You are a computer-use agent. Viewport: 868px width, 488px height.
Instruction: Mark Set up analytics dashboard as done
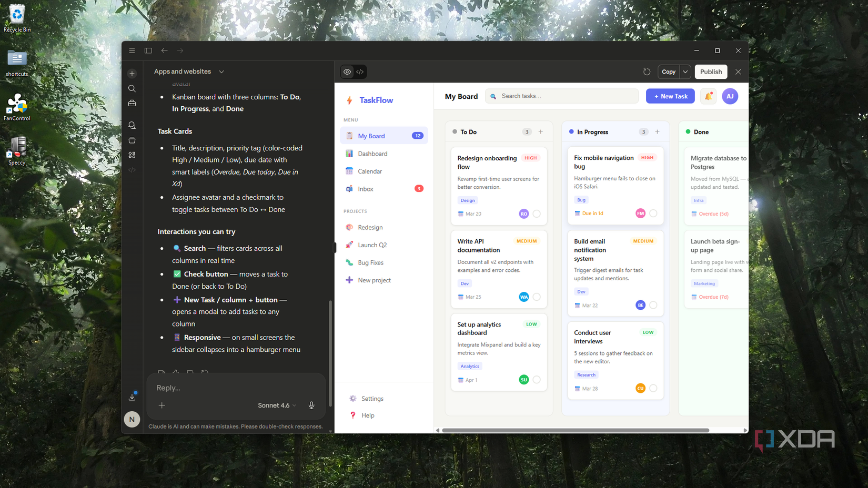537,380
